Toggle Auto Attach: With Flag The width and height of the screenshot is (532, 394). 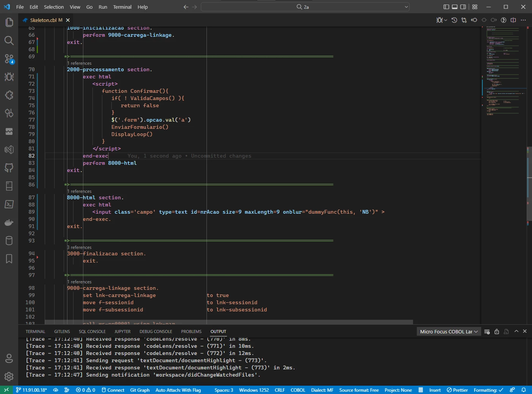pos(178,390)
